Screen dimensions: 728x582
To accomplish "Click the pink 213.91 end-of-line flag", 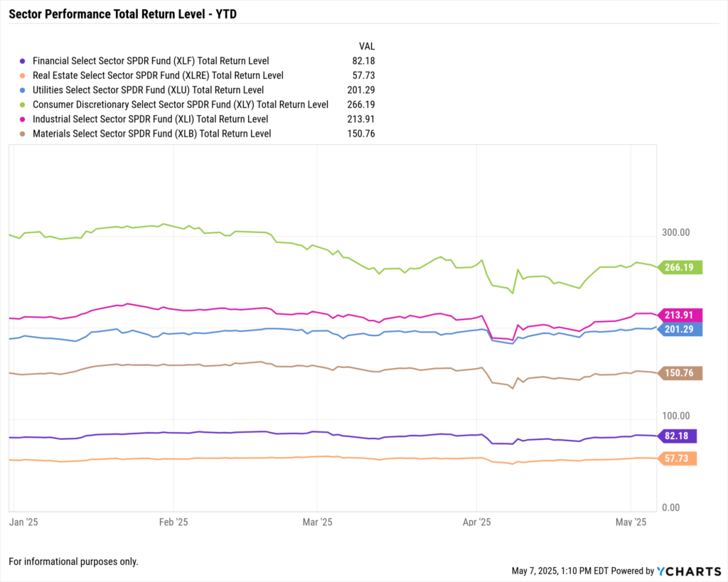I will click(680, 315).
